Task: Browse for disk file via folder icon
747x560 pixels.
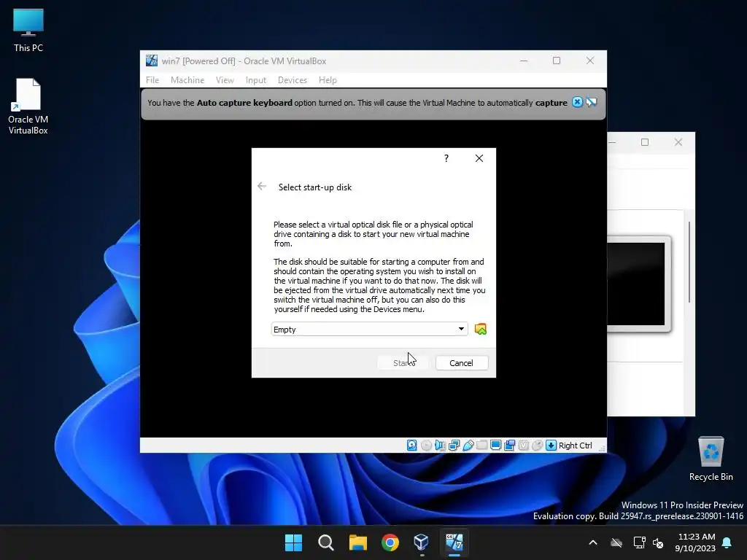Action: [481, 329]
